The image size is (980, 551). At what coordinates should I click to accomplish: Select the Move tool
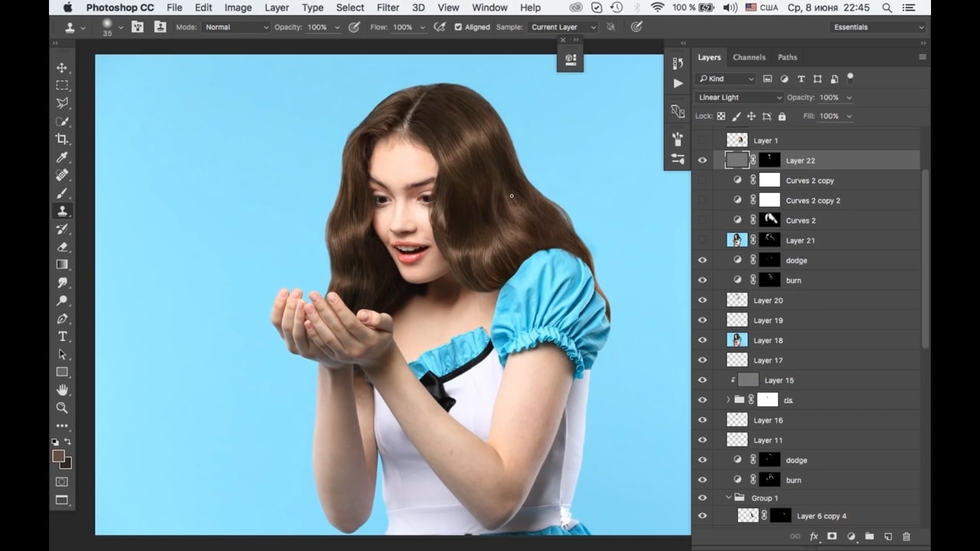[x=62, y=67]
